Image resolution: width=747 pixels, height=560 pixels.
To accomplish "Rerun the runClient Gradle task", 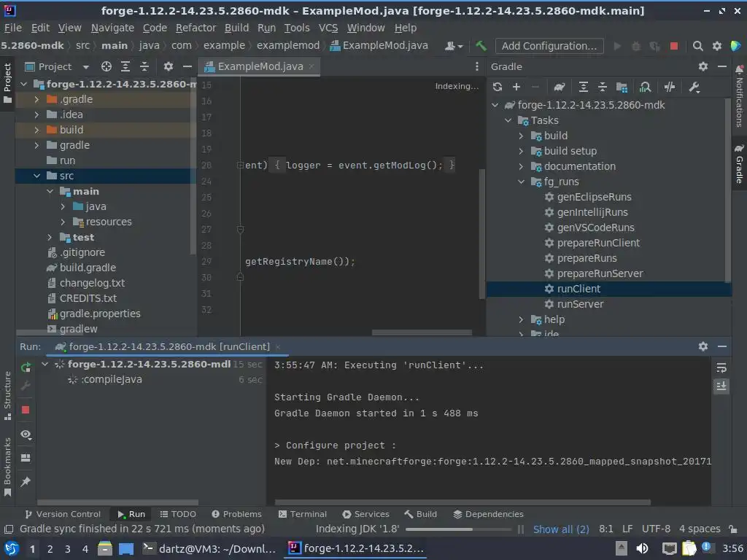I will click(x=26, y=367).
